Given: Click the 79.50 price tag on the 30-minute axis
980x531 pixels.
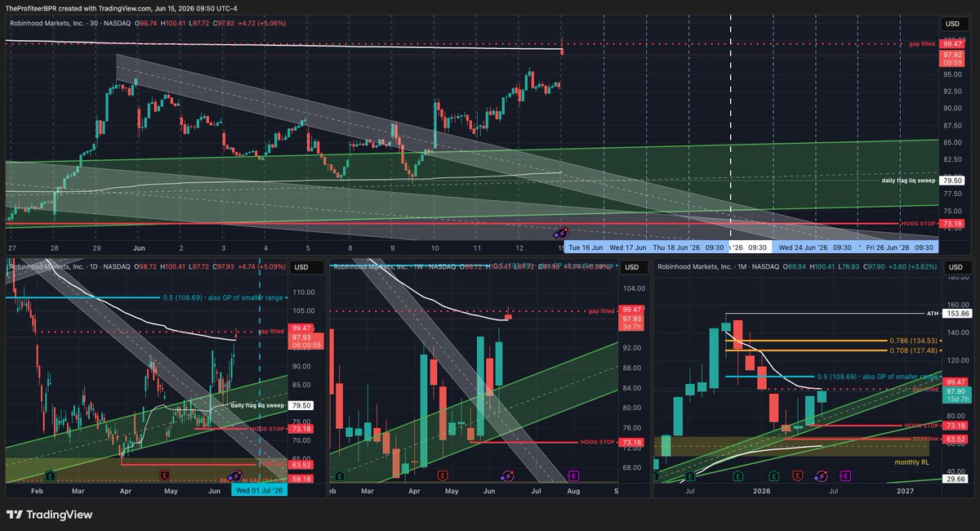Looking at the screenshot, I should point(952,180).
